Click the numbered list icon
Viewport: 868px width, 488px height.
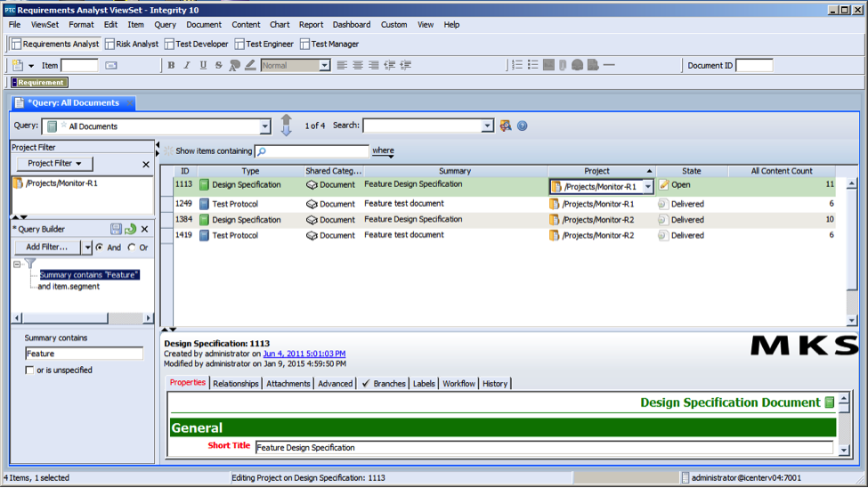point(517,65)
